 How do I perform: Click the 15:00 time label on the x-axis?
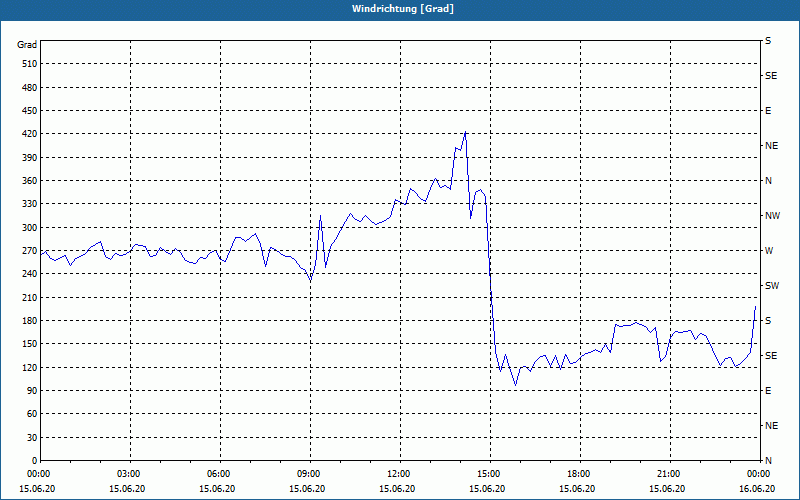click(x=490, y=474)
